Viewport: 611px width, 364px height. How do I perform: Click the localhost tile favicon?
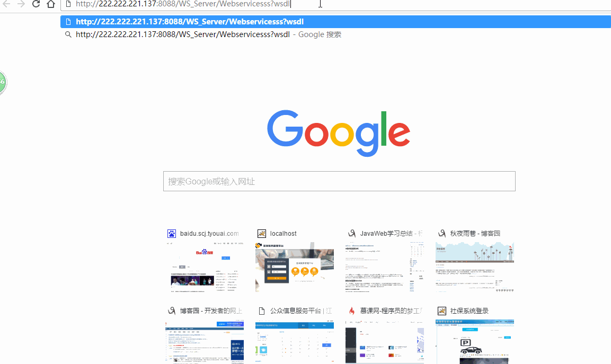tap(262, 234)
